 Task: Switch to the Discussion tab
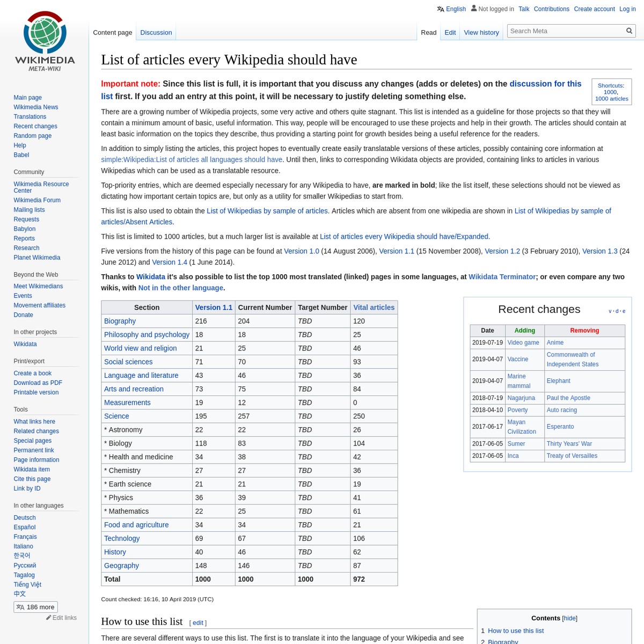(x=156, y=33)
